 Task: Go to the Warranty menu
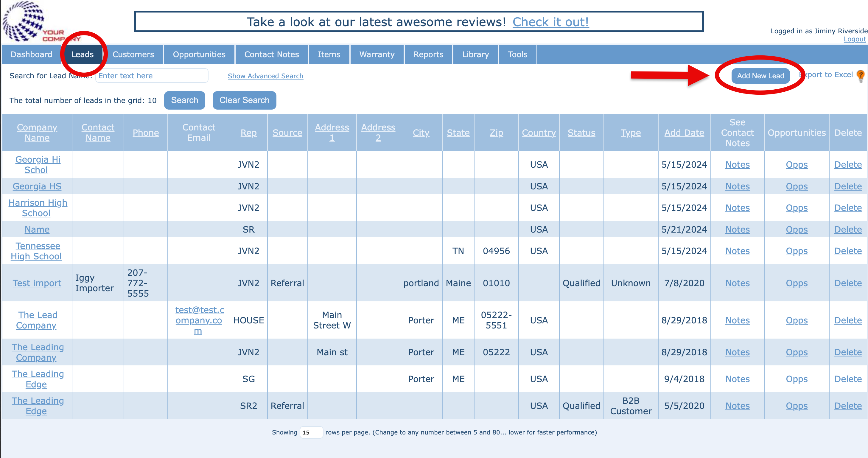(377, 54)
